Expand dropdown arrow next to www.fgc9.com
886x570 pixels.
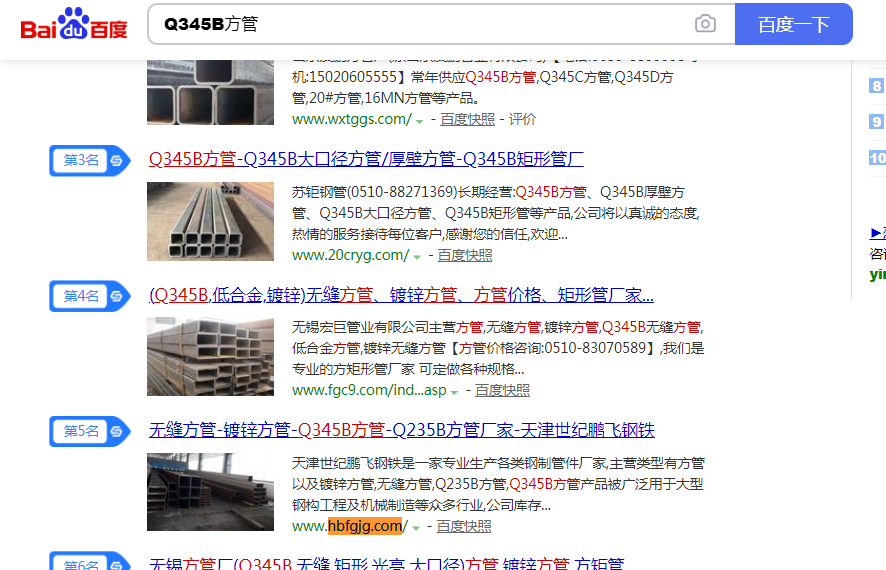[454, 392]
